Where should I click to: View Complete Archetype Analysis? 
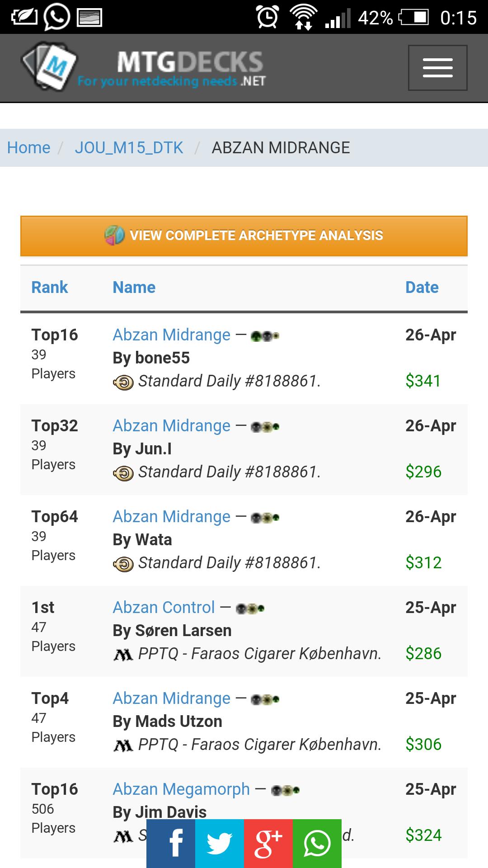click(x=244, y=235)
